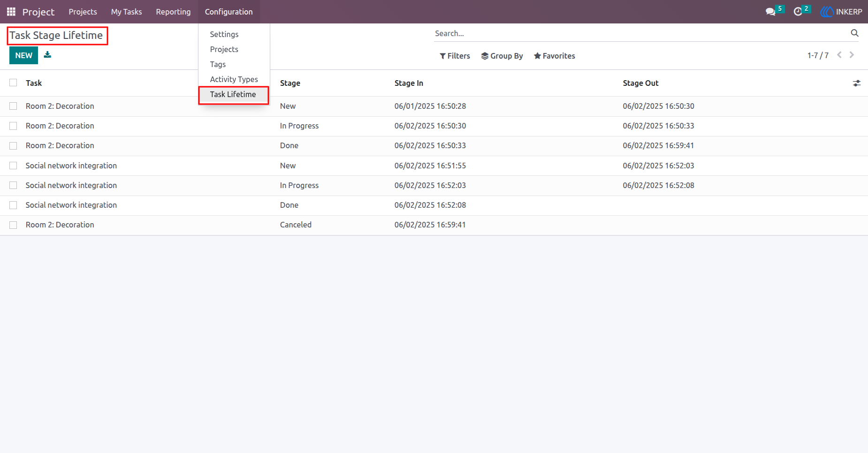Check the Social network integration Done row
Viewport: 868px width, 453px height.
click(13, 205)
